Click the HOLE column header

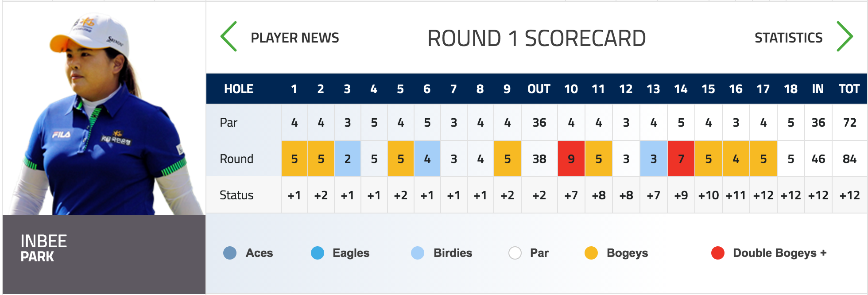(x=239, y=89)
